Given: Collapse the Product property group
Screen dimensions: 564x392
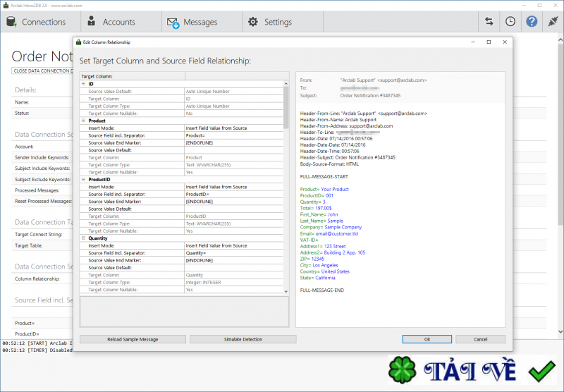Looking at the screenshot, I should click(83, 121).
